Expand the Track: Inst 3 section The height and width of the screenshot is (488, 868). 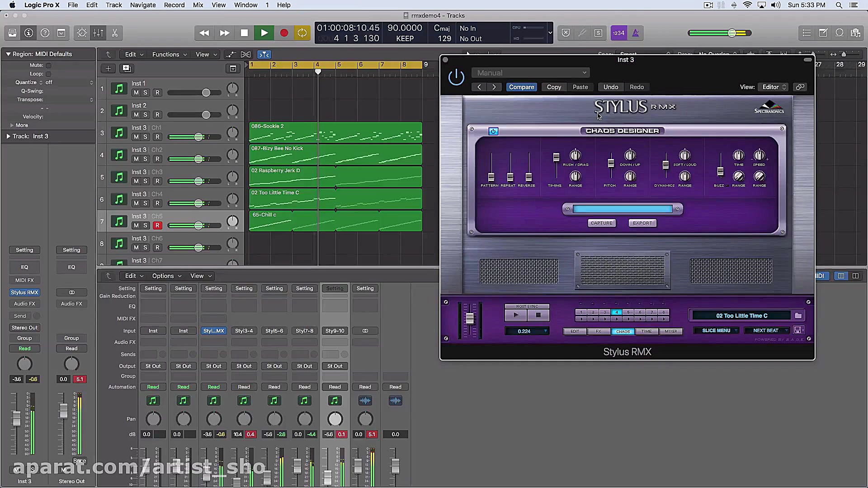point(9,136)
